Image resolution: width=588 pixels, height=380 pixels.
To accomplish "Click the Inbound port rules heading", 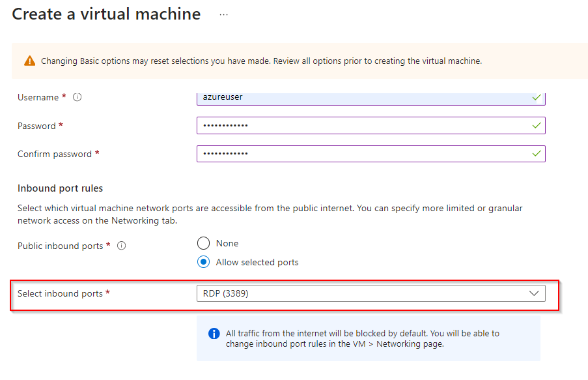I will (x=60, y=188).
